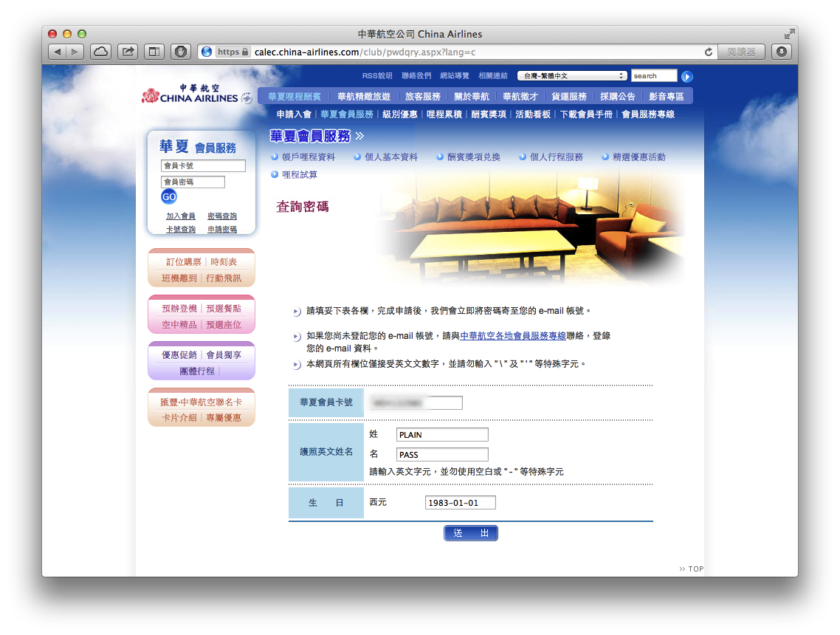840x635 pixels.
Task: Select the 華夏哩程酬賓 main menu tab
Action: pos(294,97)
